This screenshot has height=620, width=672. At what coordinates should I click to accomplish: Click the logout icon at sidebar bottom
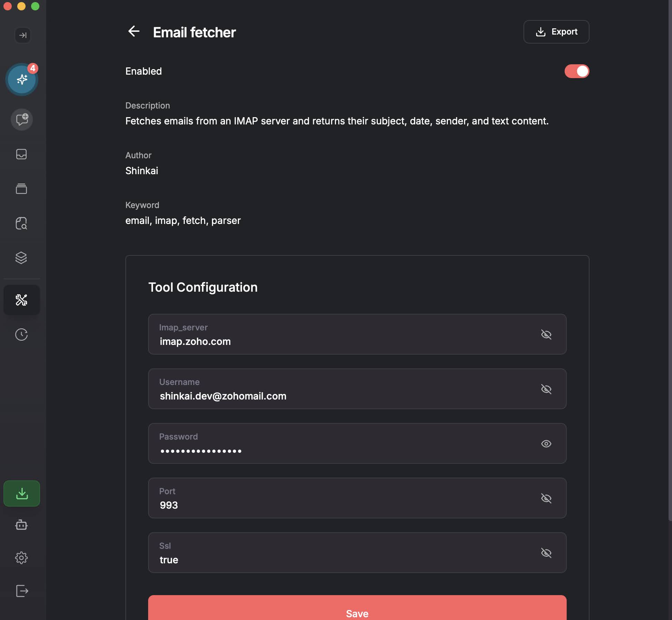(22, 591)
